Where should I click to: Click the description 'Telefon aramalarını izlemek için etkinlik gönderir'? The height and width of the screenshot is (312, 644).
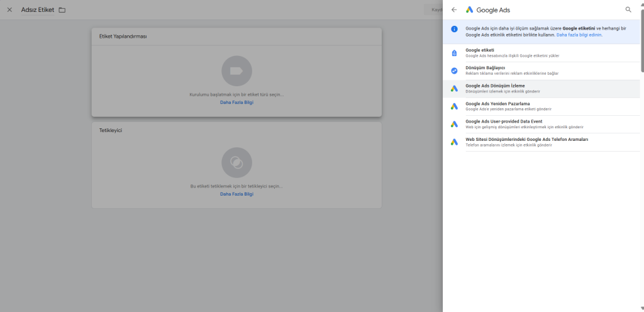(x=508, y=145)
